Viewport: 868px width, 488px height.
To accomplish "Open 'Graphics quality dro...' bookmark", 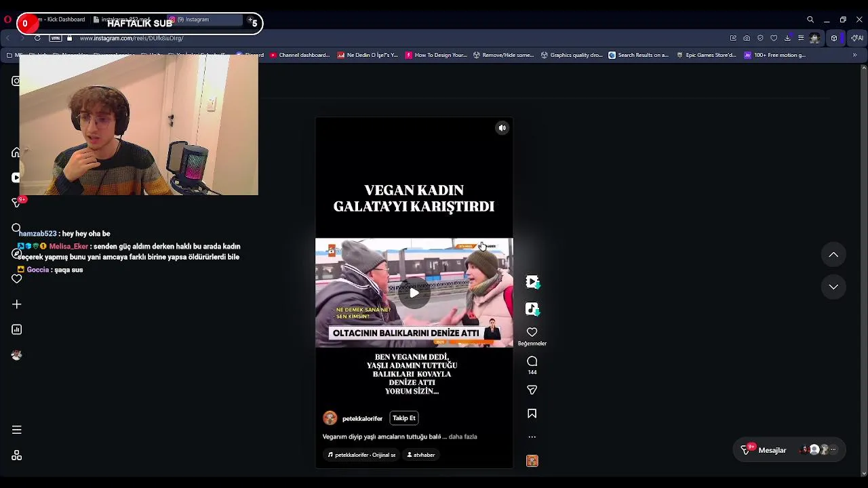I will click(x=571, y=55).
